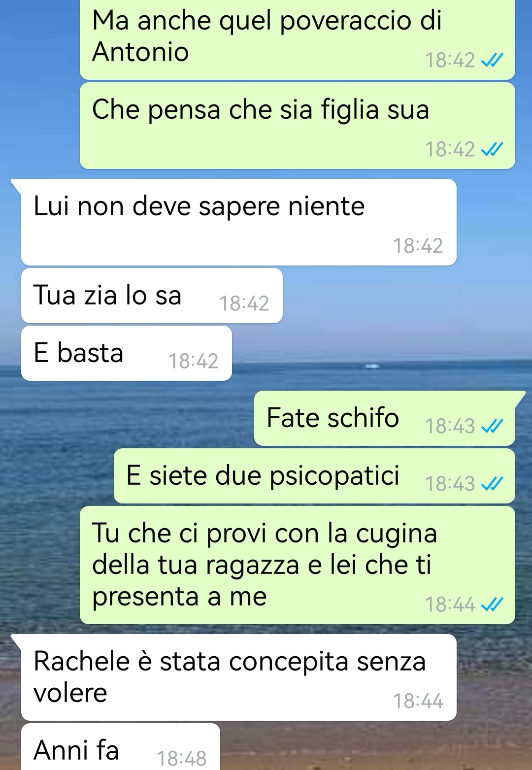Screen dimensions: 532x770
Task: Tap the 'E siete due psicopatici' message
Action: (314, 476)
